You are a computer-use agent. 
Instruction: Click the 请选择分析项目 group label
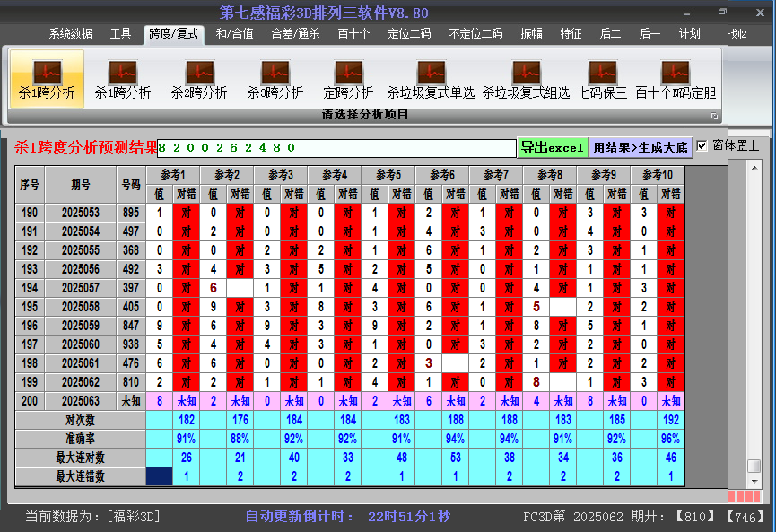(x=365, y=115)
